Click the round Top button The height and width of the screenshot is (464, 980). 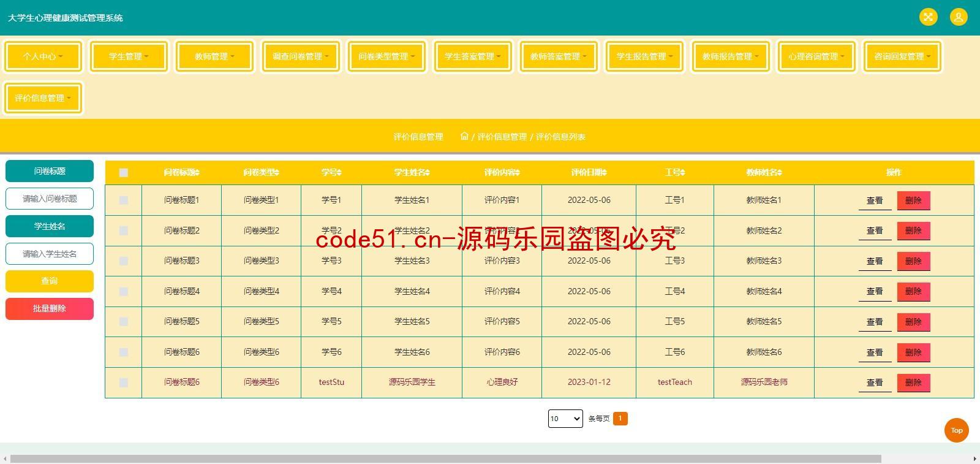click(x=956, y=430)
